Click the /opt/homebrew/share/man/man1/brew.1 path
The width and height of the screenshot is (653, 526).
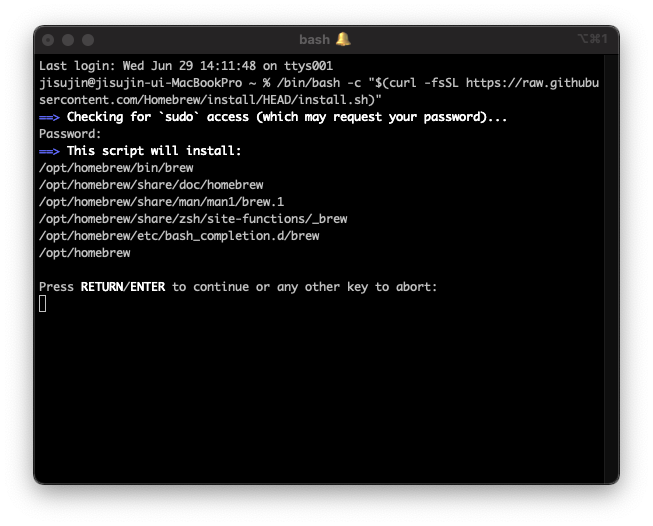pyautogui.click(x=162, y=202)
